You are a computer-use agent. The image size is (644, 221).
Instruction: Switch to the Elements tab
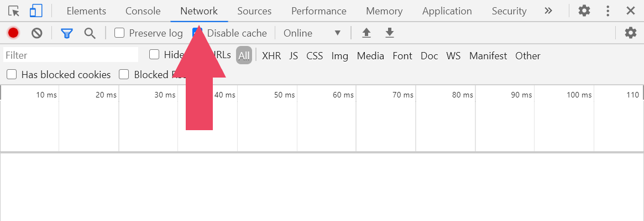86,11
